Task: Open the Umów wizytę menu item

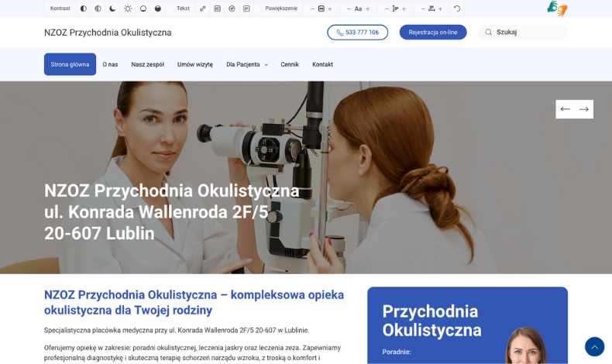Action: pos(195,64)
